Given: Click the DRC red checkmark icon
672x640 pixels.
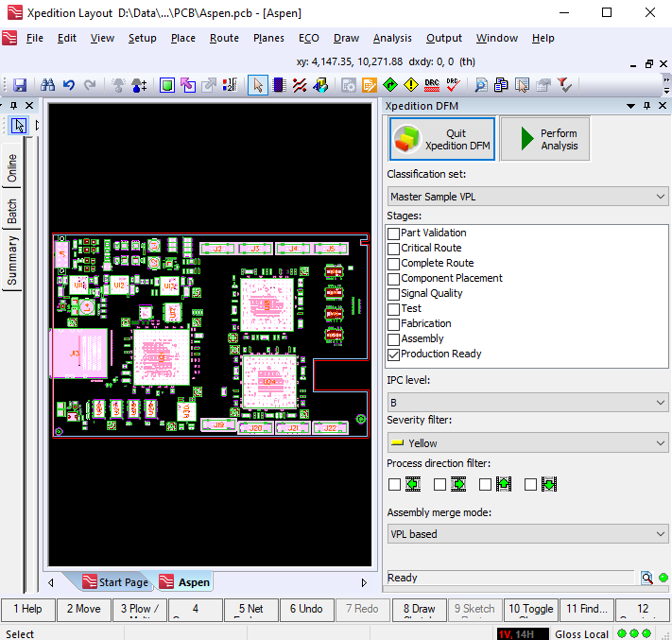Looking at the screenshot, I should 453,85.
